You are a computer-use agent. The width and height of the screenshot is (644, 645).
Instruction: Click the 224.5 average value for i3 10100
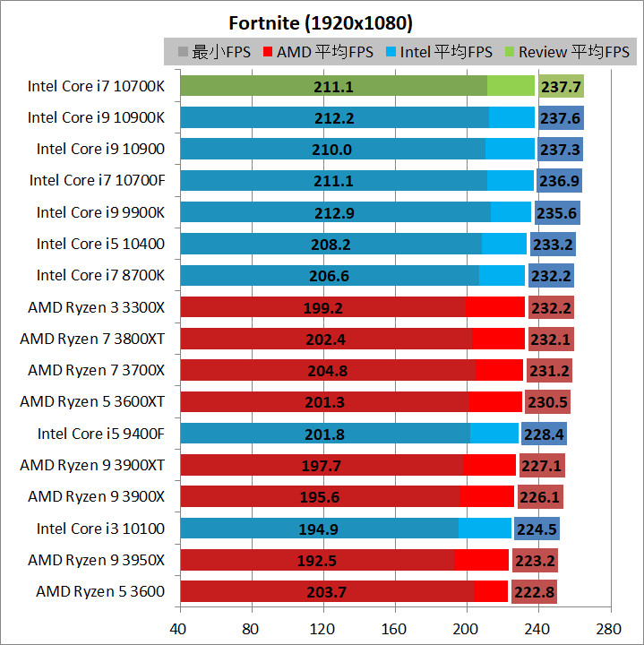click(537, 529)
